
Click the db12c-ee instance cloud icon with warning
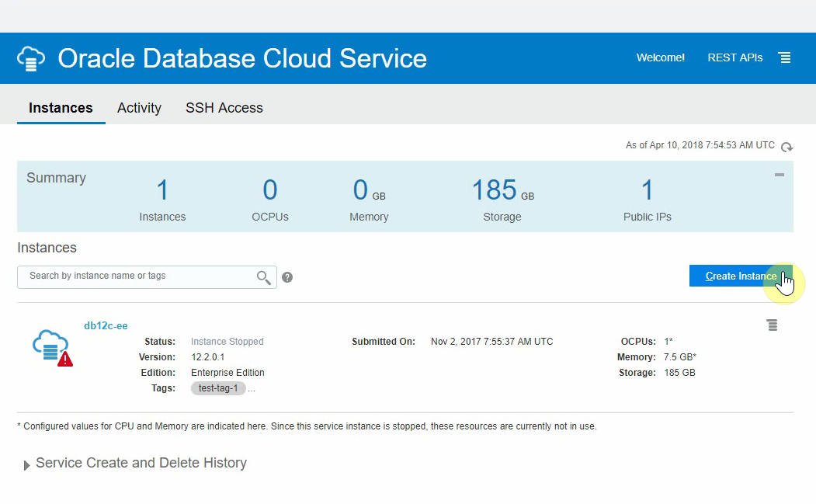point(52,348)
